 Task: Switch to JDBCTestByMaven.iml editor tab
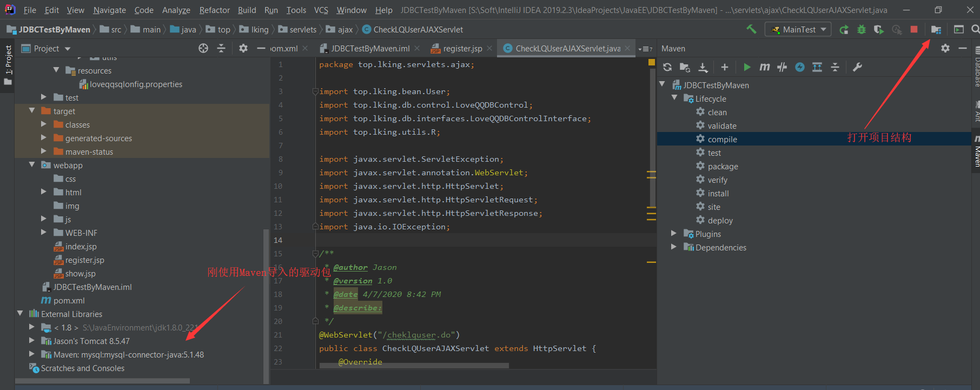(370, 49)
